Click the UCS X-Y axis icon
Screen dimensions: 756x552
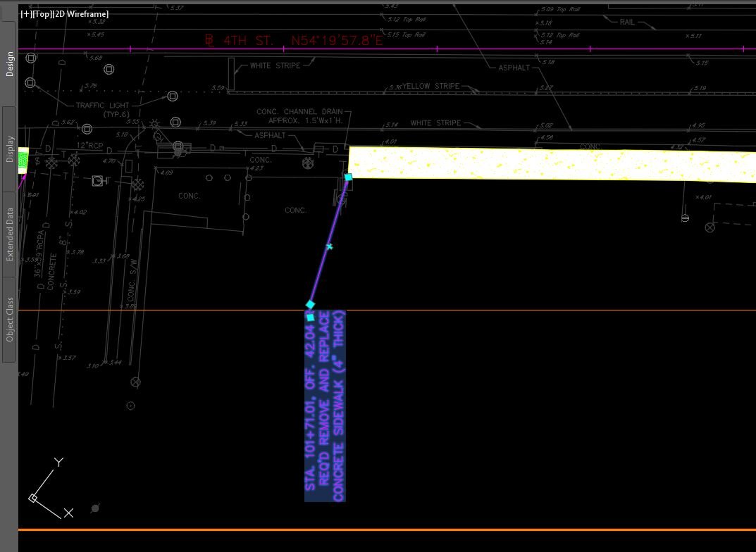(x=51, y=489)
